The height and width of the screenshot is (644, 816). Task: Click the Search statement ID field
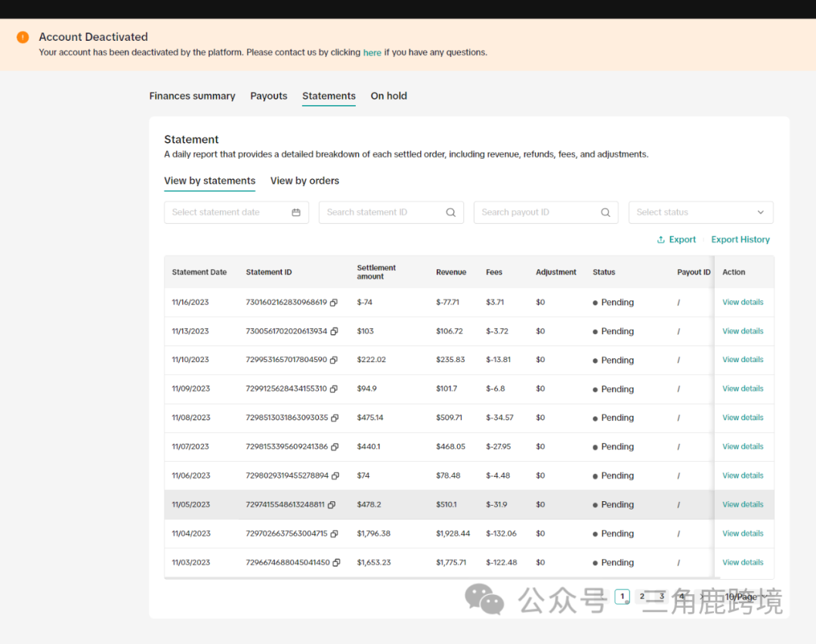coord(391,212)
